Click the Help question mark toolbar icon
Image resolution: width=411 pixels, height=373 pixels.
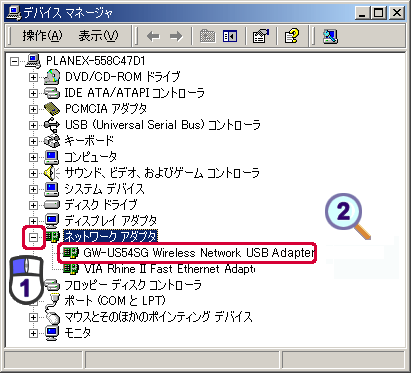[292, 36]
